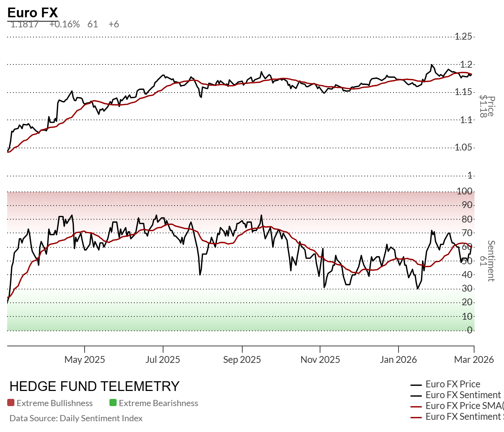This screenshot has height=432, width=504.
Task: Click the red Extreme Bullishness legend square
Action: pos(11,403)
